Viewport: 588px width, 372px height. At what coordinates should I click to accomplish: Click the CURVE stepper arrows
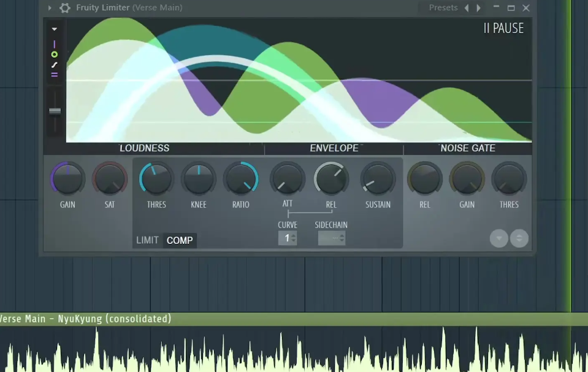pyautogui.click(x=294, y=238)
